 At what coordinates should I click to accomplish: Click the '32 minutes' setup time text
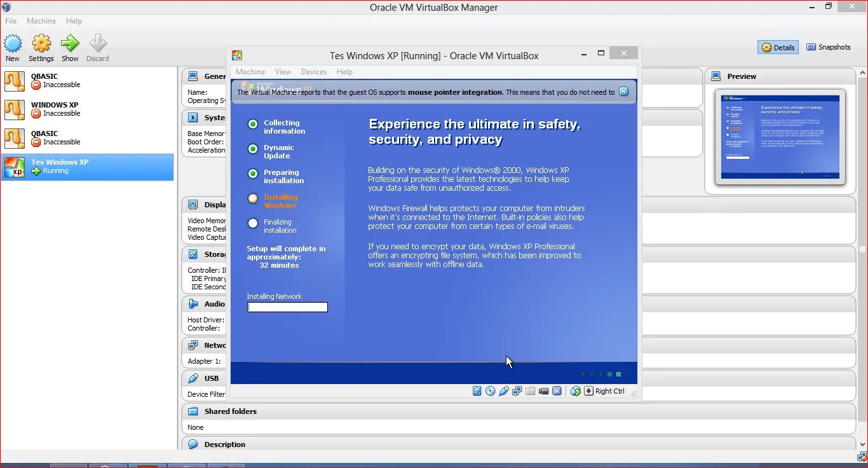click(279, 265)
